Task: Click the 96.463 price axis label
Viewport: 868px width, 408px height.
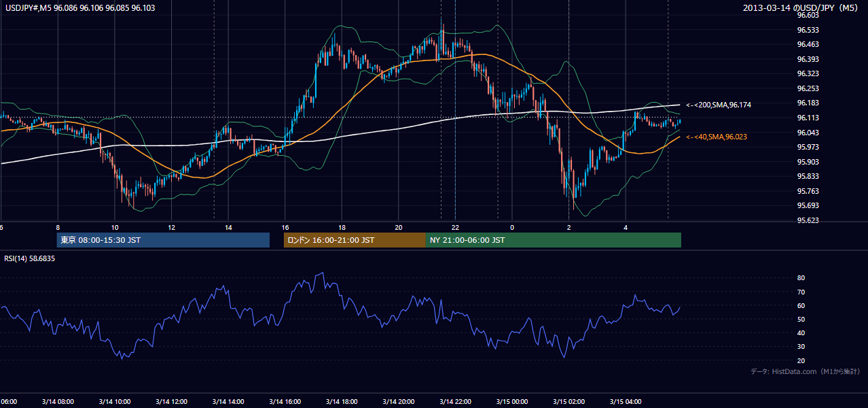Action: coord(808,44)
